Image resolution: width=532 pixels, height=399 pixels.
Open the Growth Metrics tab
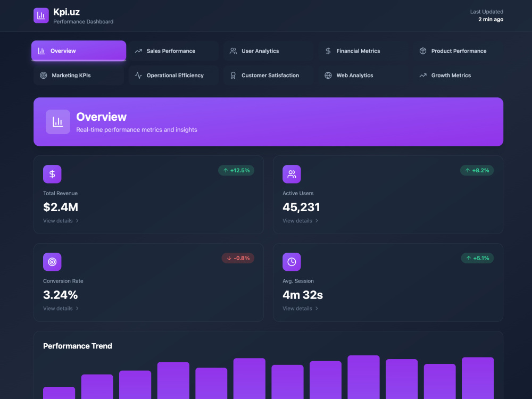click(458, 76)
